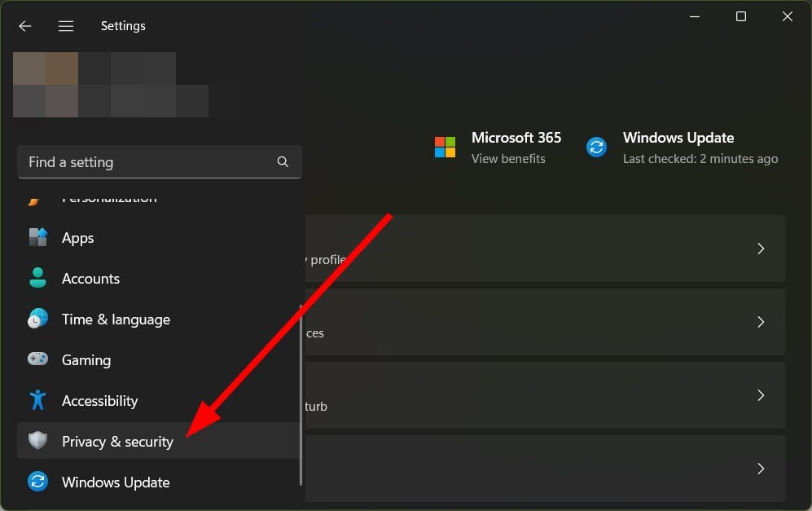Click the Windows Update icon in sidebar

coord(37,482)
